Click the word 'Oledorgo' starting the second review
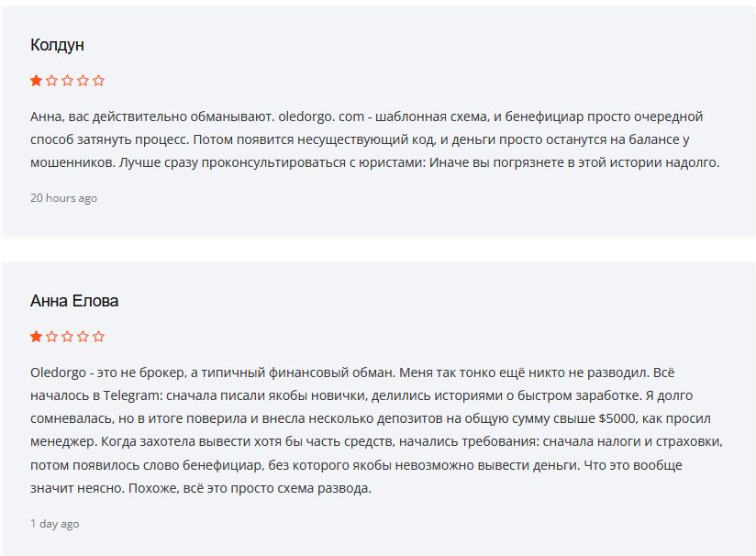 (58, 373)
